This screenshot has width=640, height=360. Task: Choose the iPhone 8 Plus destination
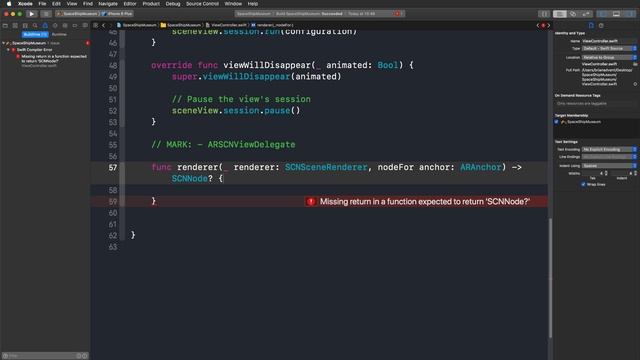coord(117,14)
